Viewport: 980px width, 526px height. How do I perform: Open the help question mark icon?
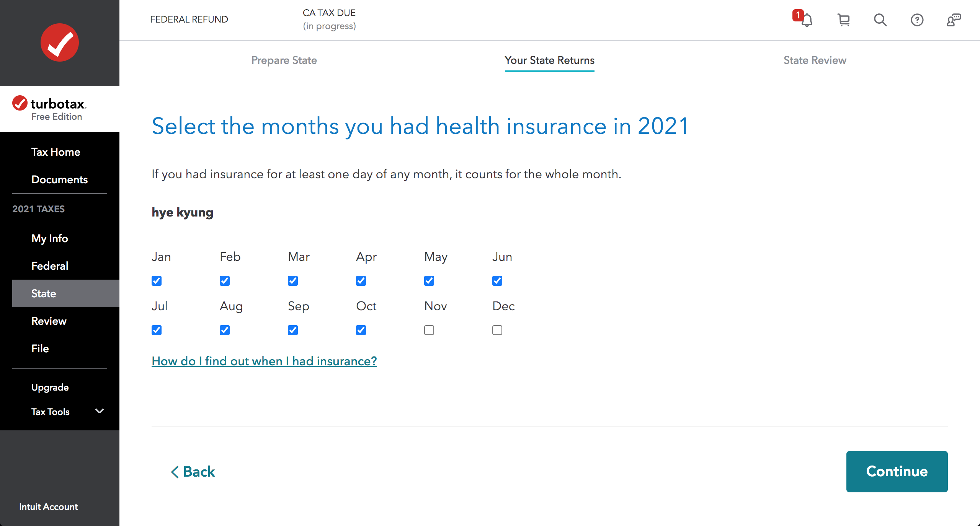tap(917, 20)
